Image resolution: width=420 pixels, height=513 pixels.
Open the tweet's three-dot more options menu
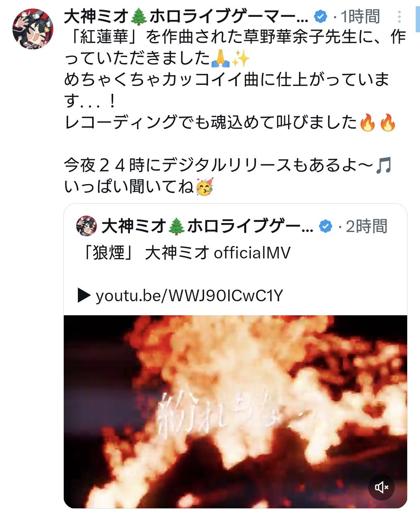(399, 17)
